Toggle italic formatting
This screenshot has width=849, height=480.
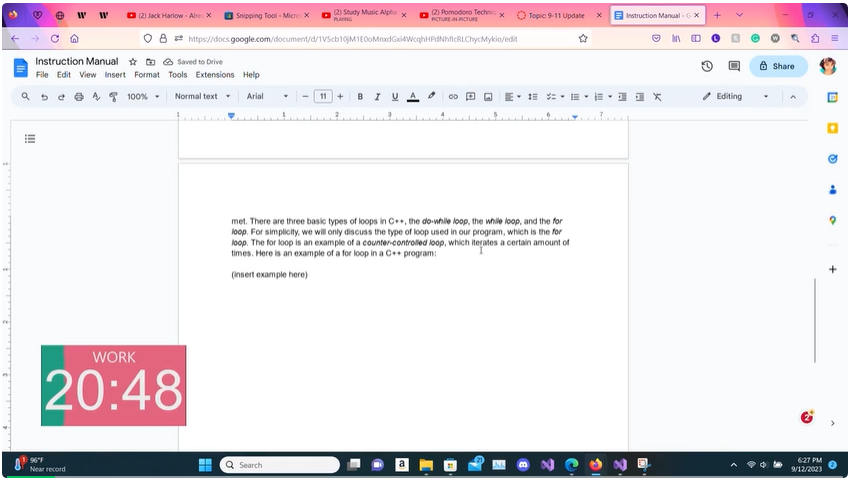(377, 97)
